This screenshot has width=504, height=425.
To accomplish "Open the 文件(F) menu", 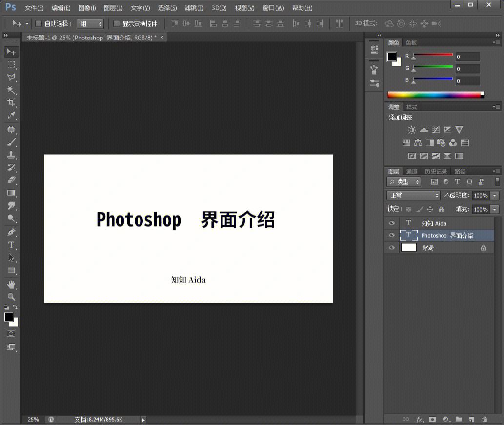I will click(34, 8).
